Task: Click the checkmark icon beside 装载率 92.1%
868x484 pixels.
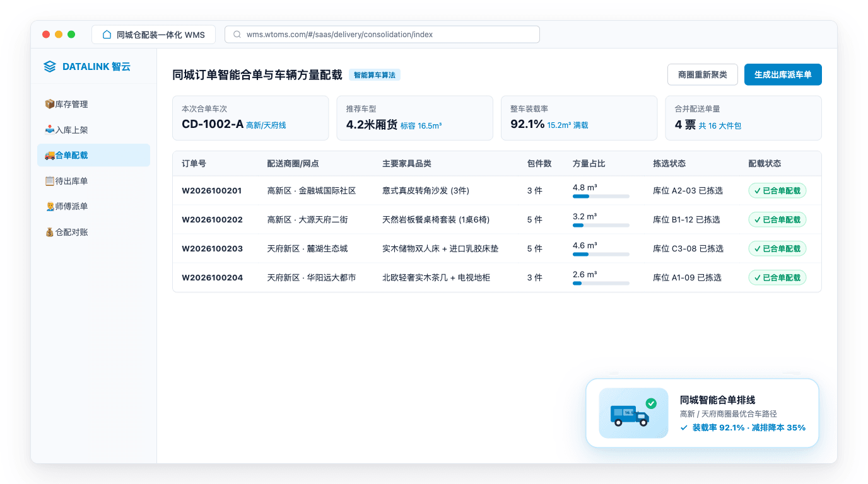Action: tap(684, 427)
